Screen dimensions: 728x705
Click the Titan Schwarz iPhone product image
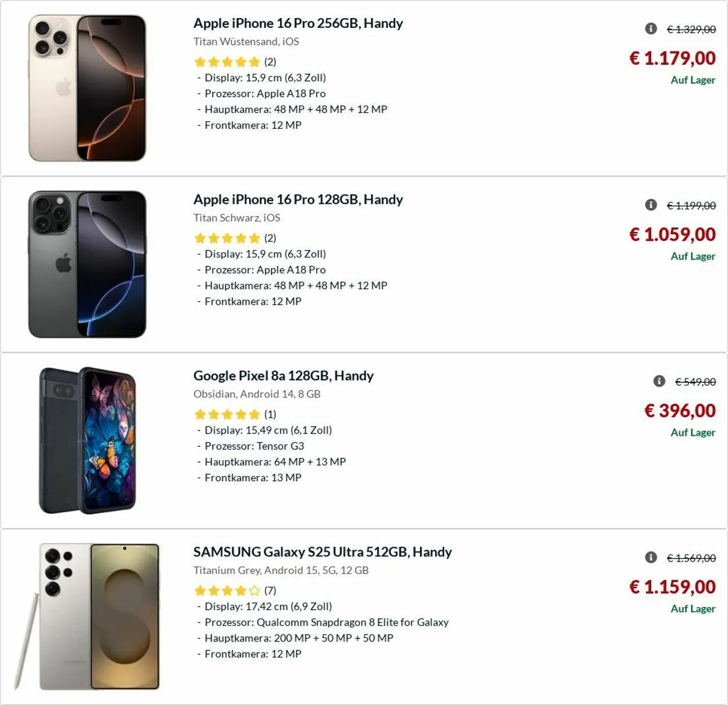tap(87, 264)
